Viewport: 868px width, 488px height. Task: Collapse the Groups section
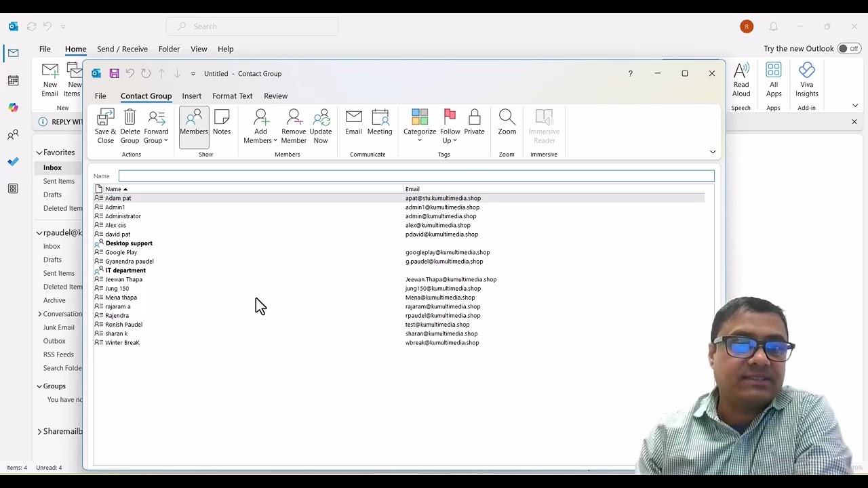39,386
